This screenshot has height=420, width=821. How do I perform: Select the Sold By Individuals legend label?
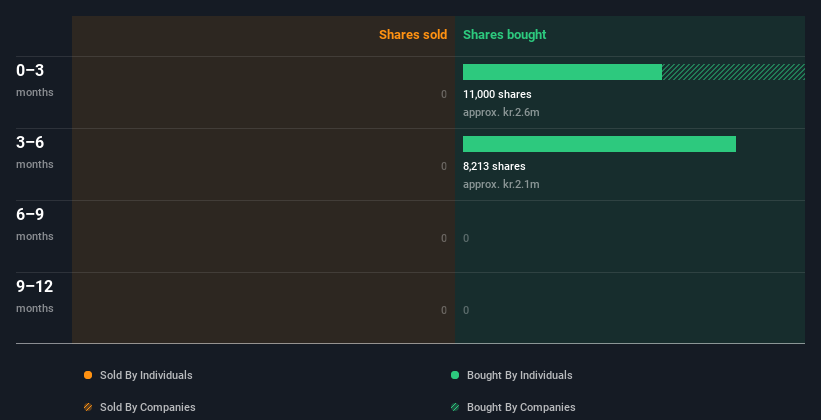[x=146, y=375]
